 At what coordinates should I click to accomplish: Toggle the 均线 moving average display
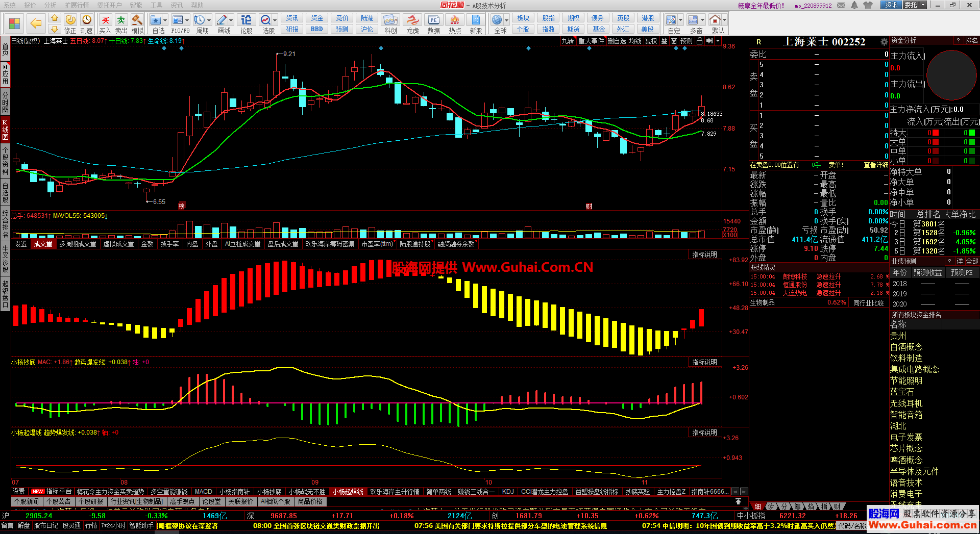pos(635,41)
